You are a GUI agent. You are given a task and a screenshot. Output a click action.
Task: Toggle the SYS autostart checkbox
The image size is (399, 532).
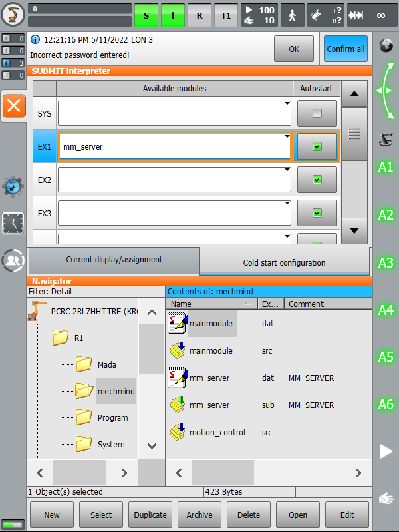317,113
